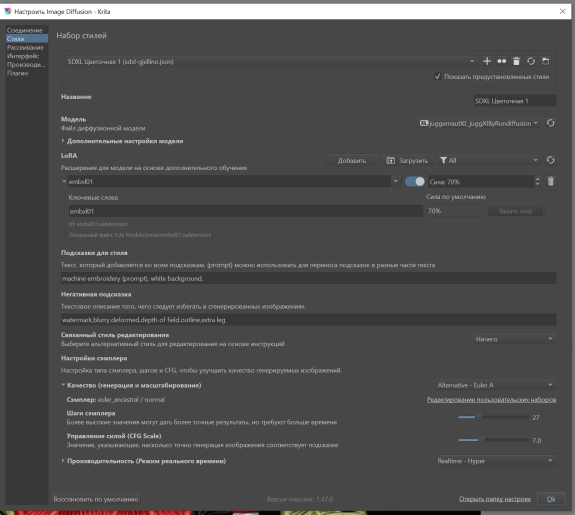Click the Добавить LoRA button
This screenshot has width=575, height=515.
(352, 160)
